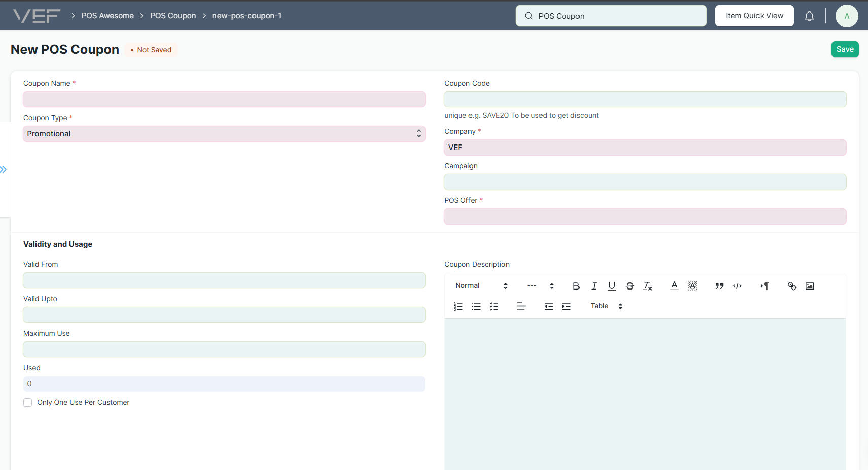Open notifications bell
This screenshot has width=868, height=470.
[809, 16]
